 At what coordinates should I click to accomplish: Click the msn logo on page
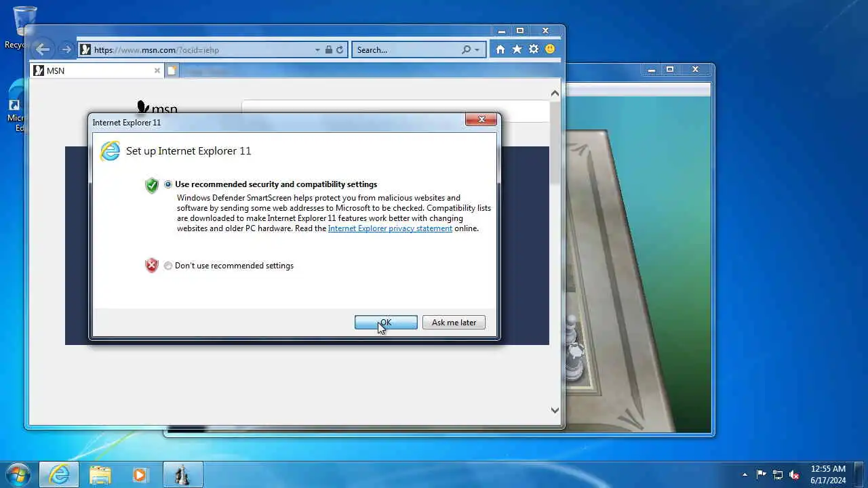click(157, 108)
